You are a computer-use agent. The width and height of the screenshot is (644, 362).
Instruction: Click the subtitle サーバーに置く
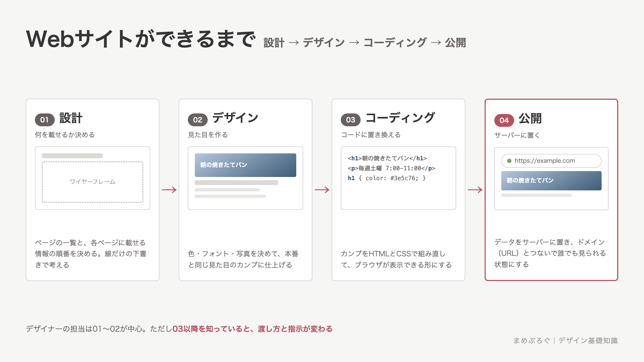click(517, 135)
